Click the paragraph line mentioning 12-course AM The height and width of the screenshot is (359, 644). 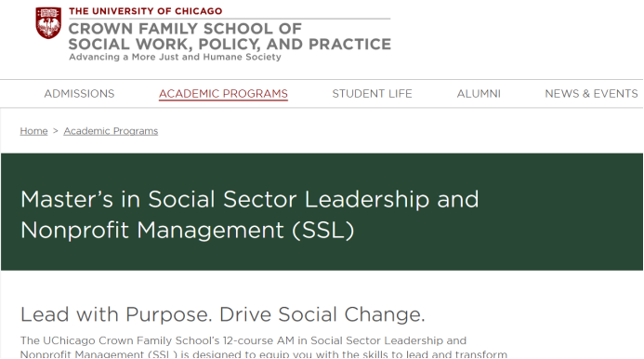243,340
